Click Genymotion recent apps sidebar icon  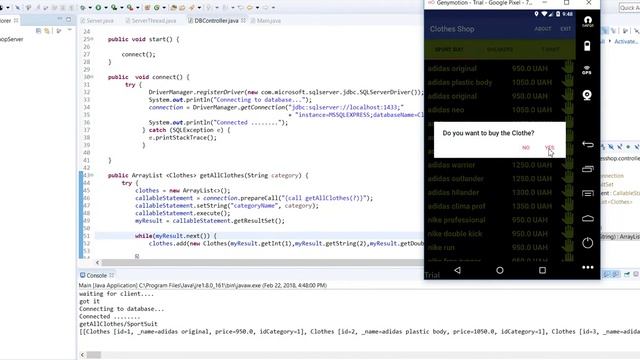point(587,169)
